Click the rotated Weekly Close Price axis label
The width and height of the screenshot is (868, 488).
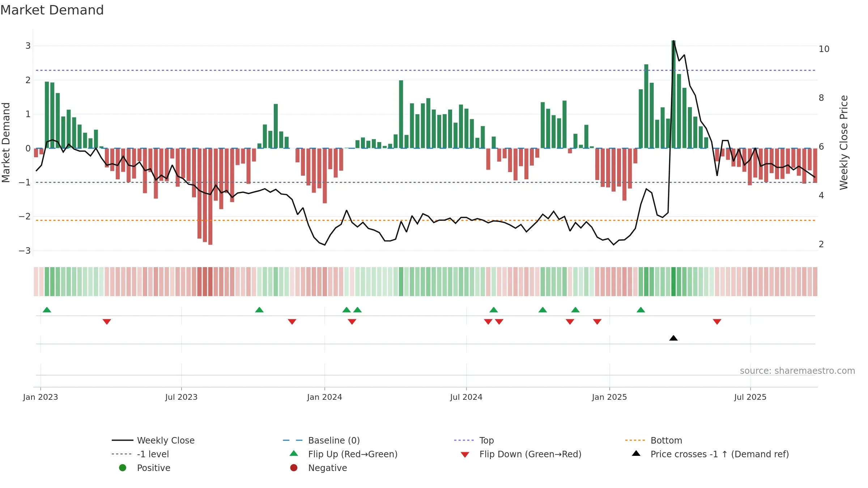click(844, 142)
